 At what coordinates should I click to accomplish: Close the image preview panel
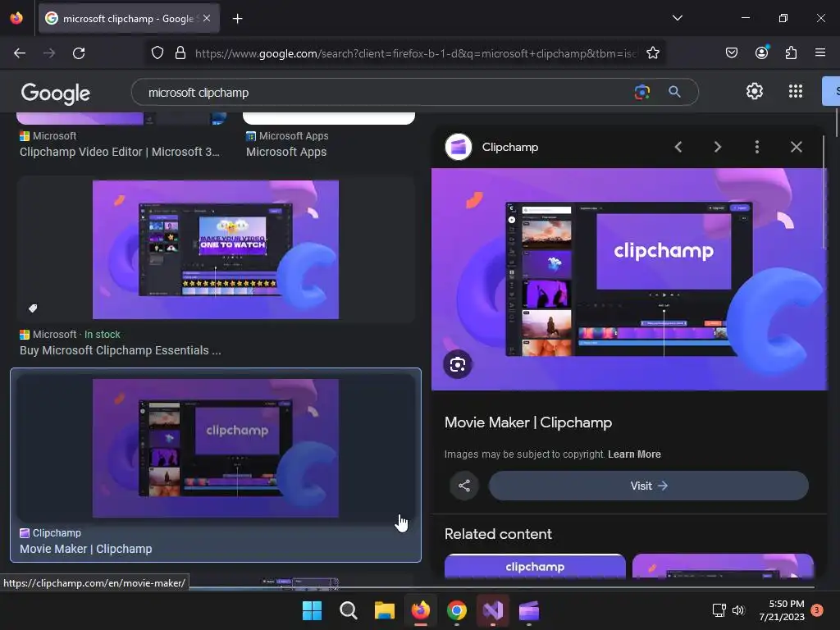[797, 147]
